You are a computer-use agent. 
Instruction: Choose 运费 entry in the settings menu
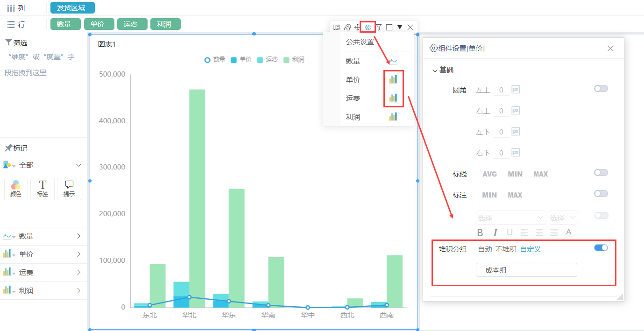(353, 99)
